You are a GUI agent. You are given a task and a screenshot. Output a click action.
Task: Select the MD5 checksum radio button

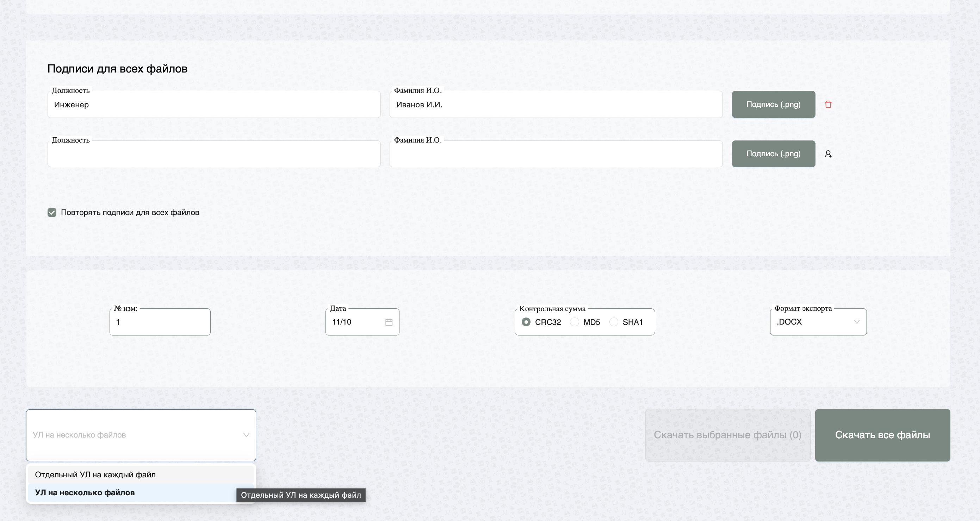[575, 322]
